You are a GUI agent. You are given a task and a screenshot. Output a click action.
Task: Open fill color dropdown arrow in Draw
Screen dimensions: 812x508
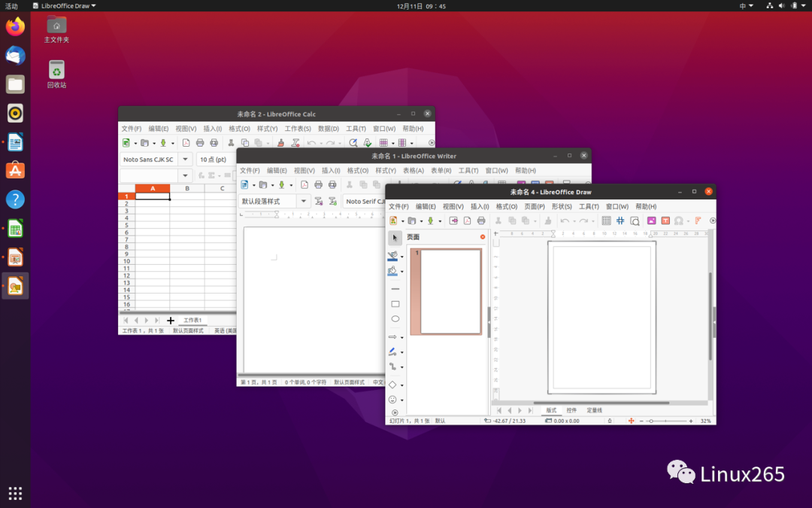[x=401, y=271]
